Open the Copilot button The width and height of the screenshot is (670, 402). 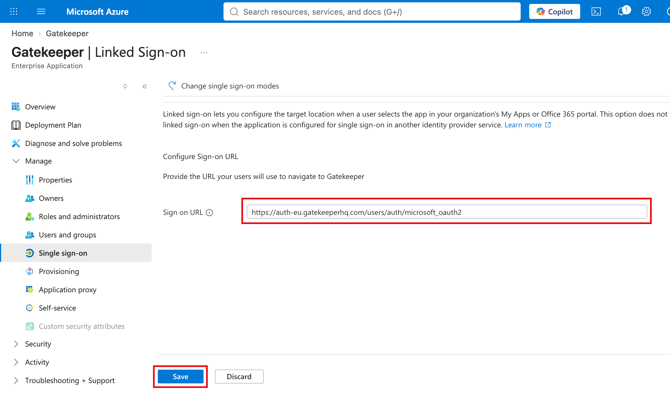pyautogui.click(x=554, y=12)
